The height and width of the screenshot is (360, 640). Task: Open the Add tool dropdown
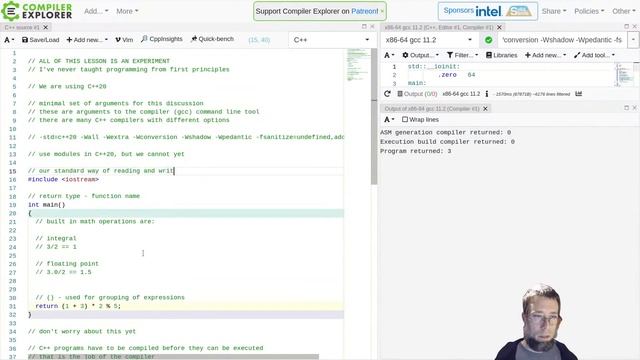click(x=594, y=55)
